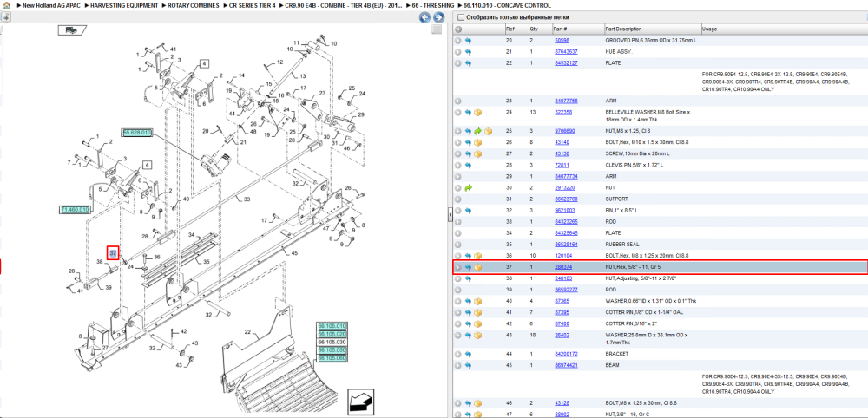Click the machine silhouette icon atop the diagram
Viewport: 868px width, 418px height.
(72, 30)
